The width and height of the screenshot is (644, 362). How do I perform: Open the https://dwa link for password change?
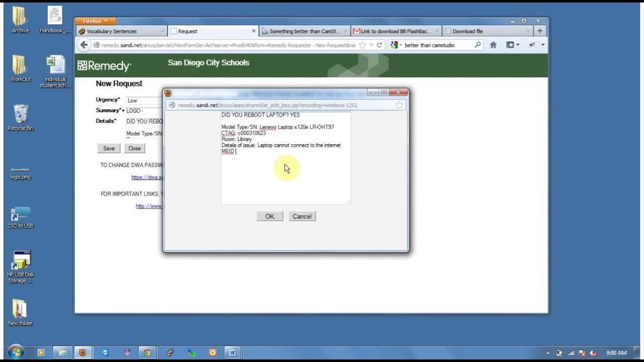point(147,177)
